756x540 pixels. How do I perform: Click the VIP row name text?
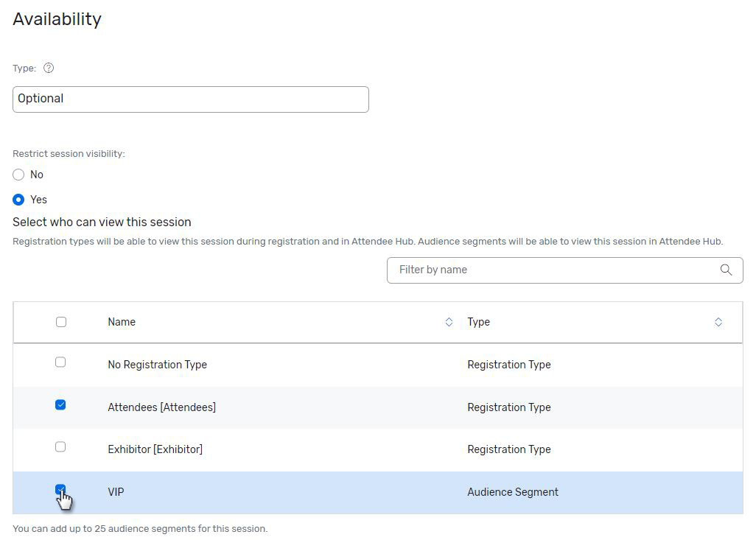(x=116, y=492)
